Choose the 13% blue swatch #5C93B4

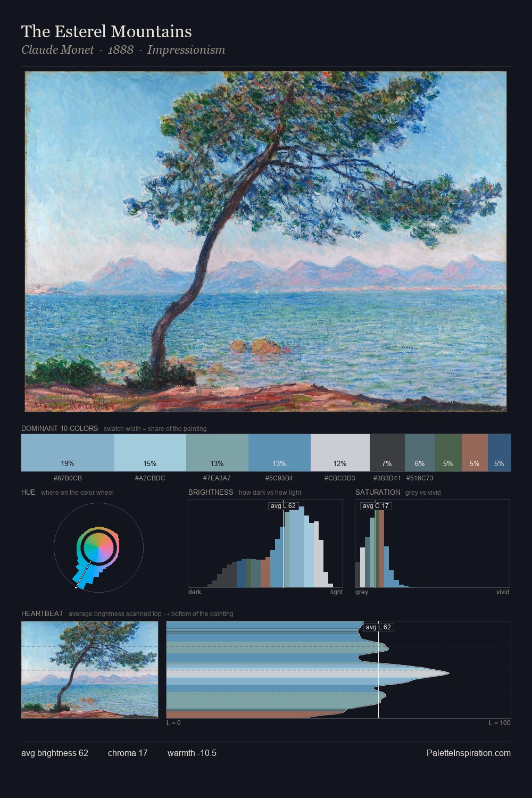tap(279, 453)
